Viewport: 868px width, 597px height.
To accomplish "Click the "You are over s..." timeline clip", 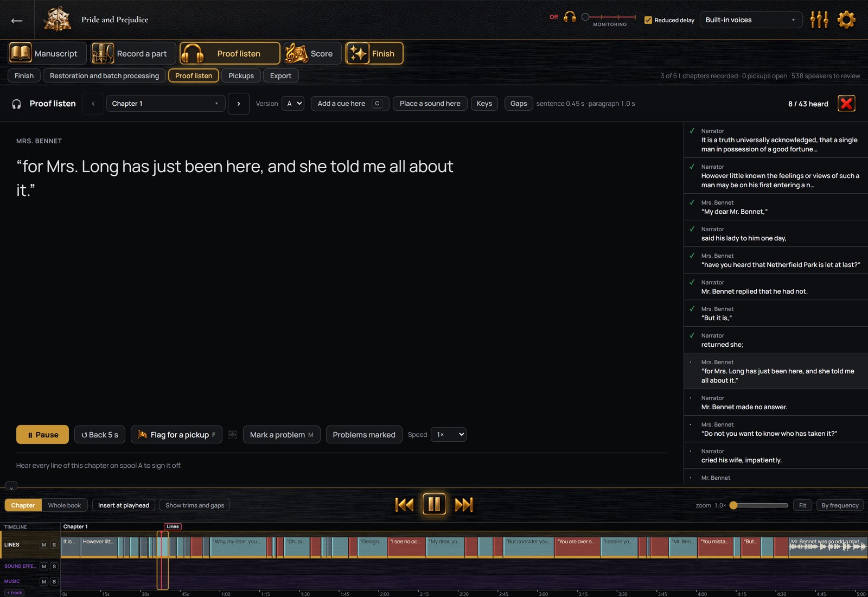I will click(577, 547).
